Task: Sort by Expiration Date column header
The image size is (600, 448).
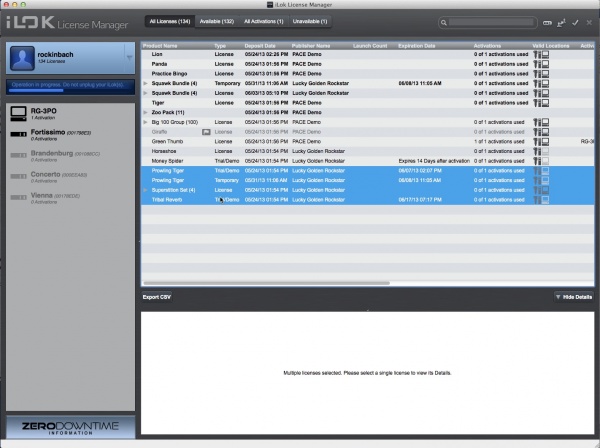Action: point(417,46)
